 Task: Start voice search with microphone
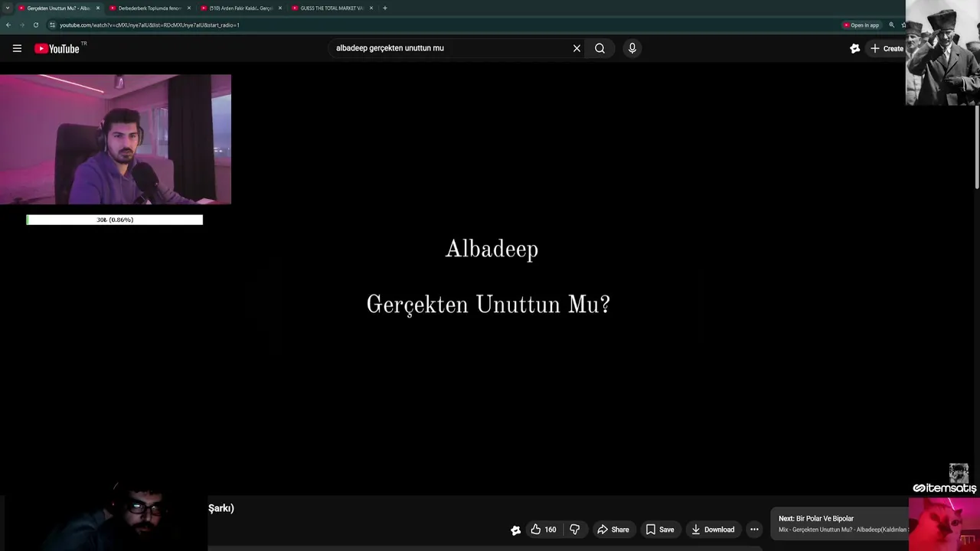pyautogui.click(x=632, y=48)
